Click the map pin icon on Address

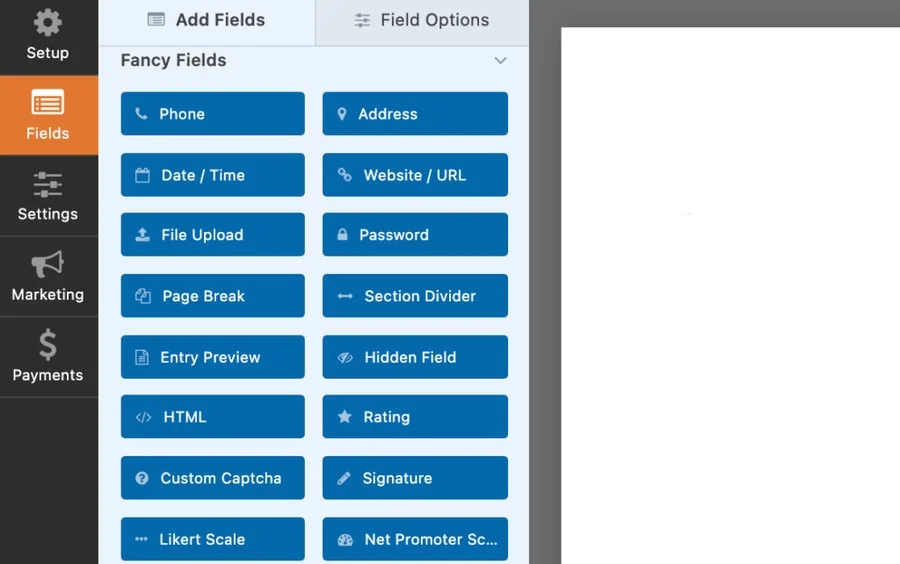342,114
